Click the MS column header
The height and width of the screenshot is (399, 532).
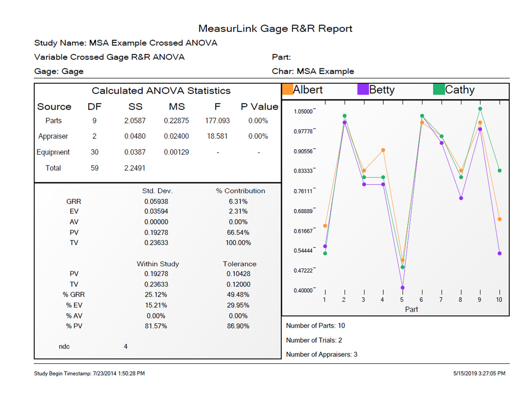tap(177, 107)
